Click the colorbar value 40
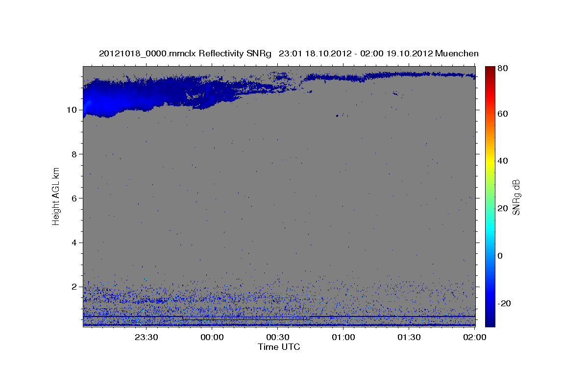This screenshot has height=392, width=588. click(504, 161)
